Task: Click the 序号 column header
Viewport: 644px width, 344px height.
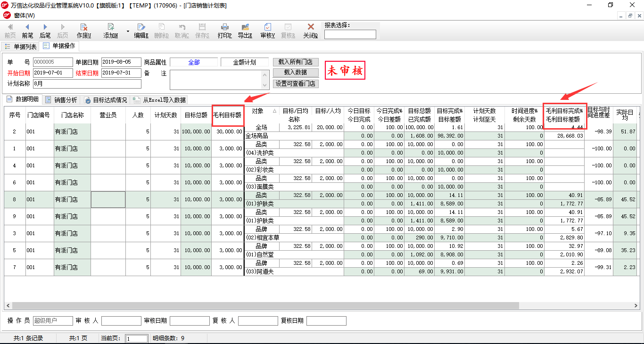Action: [15, 115]
